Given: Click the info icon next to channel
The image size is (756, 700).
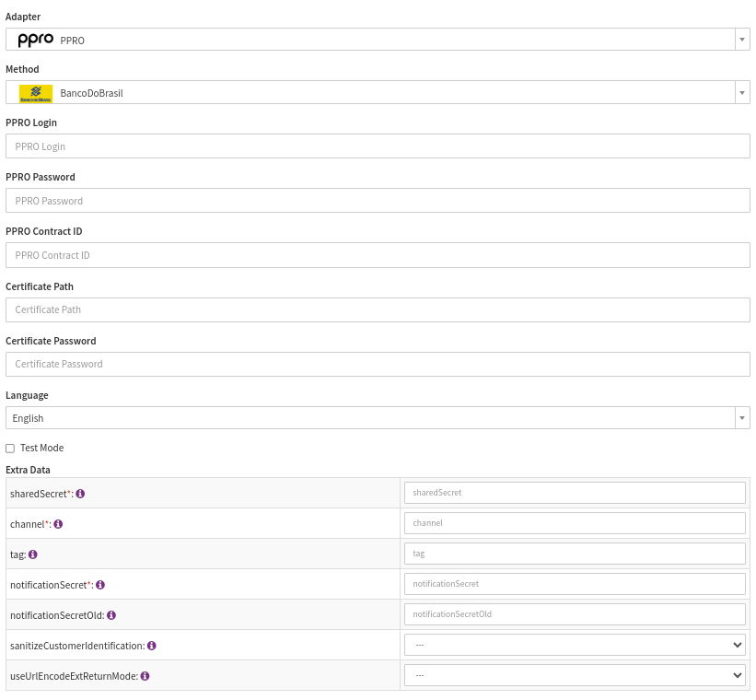Looking at the screenshot, I should click(58, 524).
